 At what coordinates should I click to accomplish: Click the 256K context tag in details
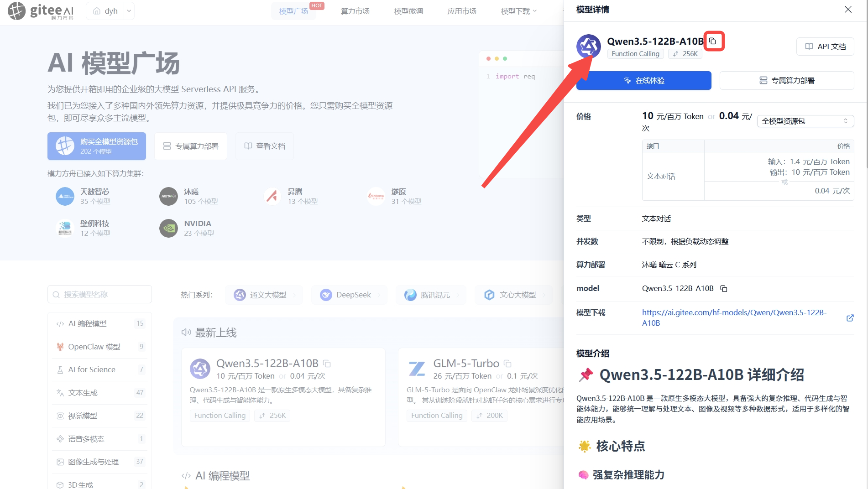pyautogui.click(x=685, y=54)
